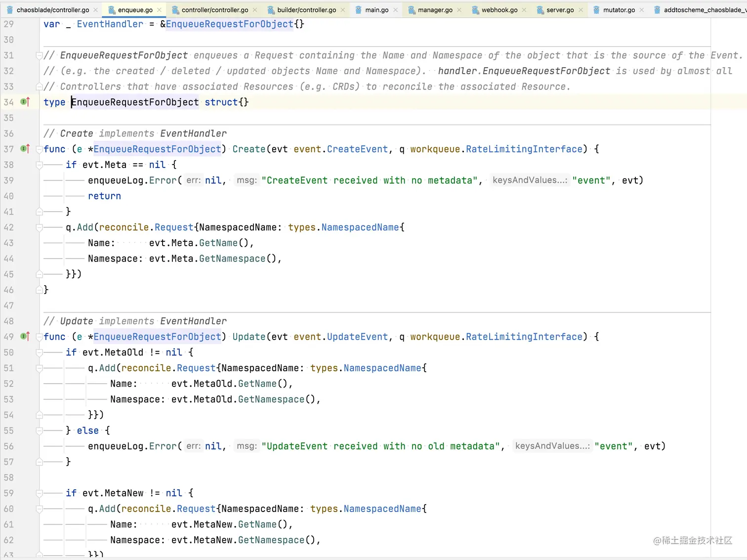Select the builder/controller.go tab
The image size is (747, 560).
coord(306,10)
